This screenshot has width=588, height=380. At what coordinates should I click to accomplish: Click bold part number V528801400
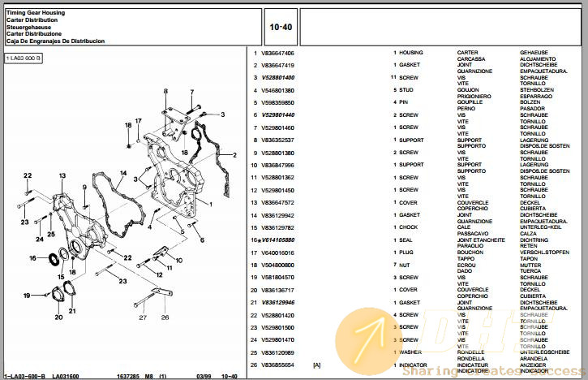[x=278, y=78]
